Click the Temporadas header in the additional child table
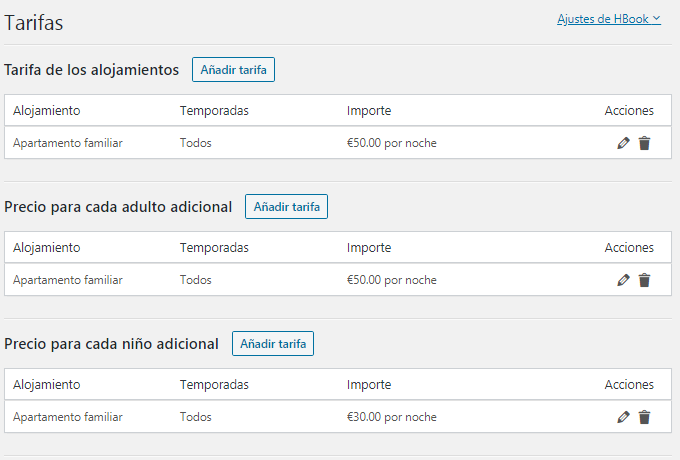The image size is (680, 460). tap(214, 385)
